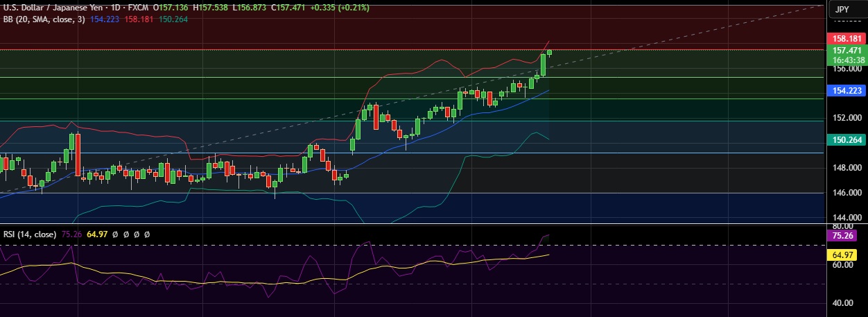Click the 80.00 RSI scale label

click(843, 226)
